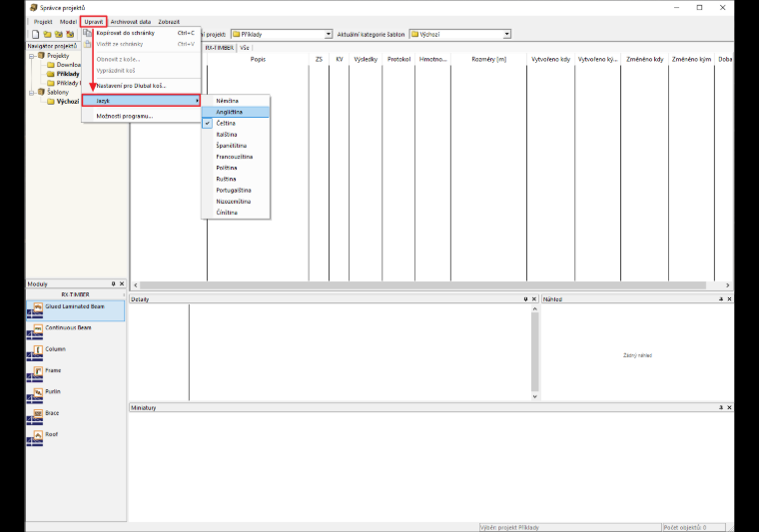The image size is (759, 532).
Task: Select the Column module icon
Action: click(35, 352)
